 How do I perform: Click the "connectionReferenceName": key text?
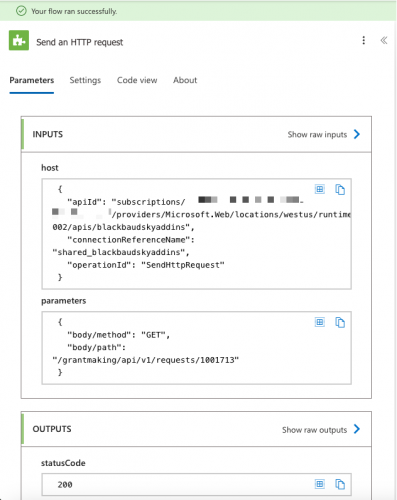131,240
